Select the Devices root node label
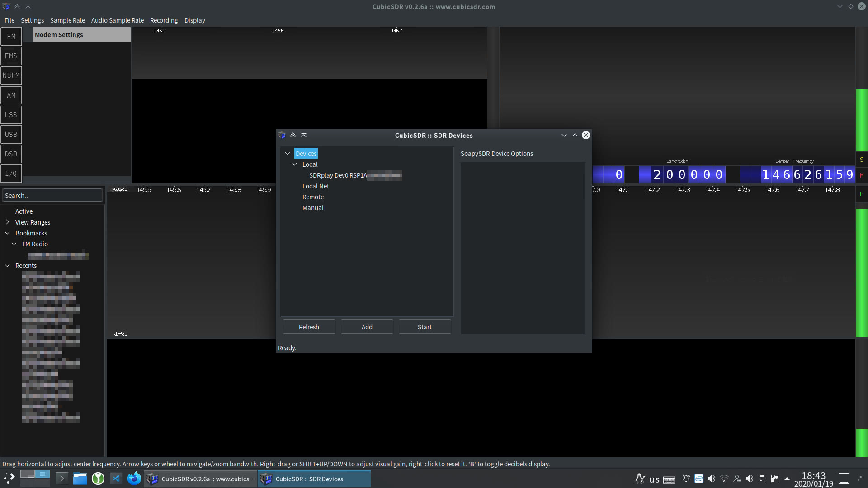Viewport: 868px width, 488px height. tap(306, 154)
